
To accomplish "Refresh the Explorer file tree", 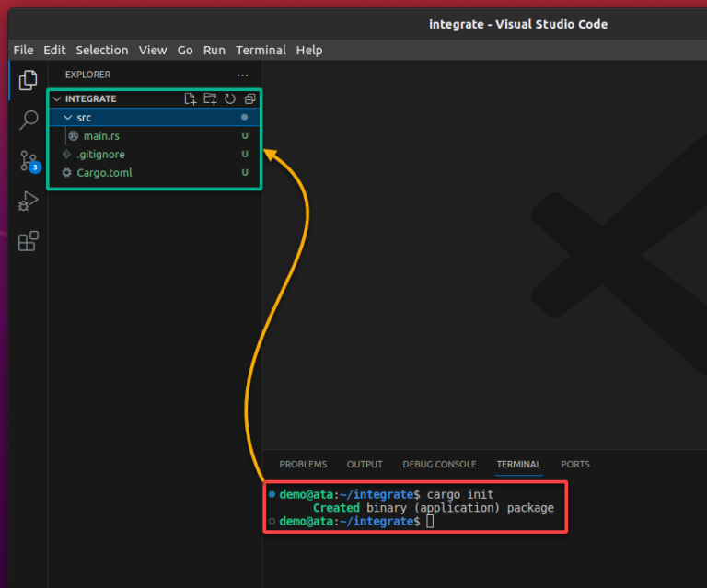I will [x=230, y=98].
